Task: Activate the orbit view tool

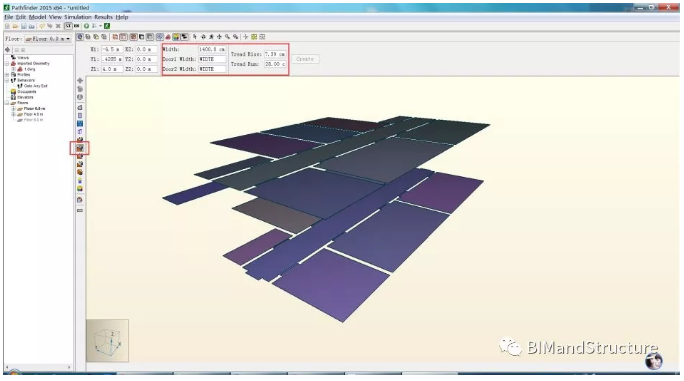Action: click(204, 37)
